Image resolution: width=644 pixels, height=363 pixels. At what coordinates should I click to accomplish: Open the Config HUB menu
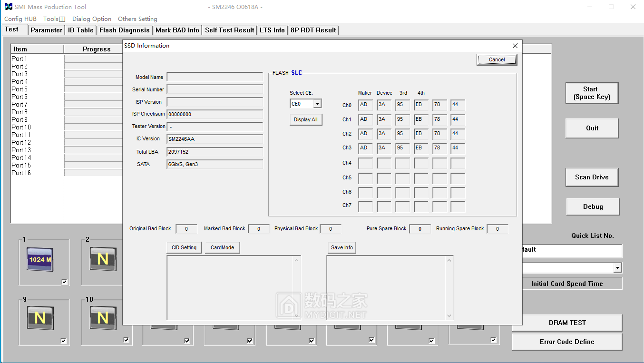pos(20,19)
